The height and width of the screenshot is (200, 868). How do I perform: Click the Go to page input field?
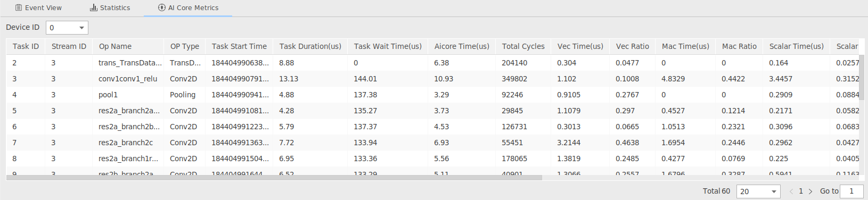tap(851, 191)
